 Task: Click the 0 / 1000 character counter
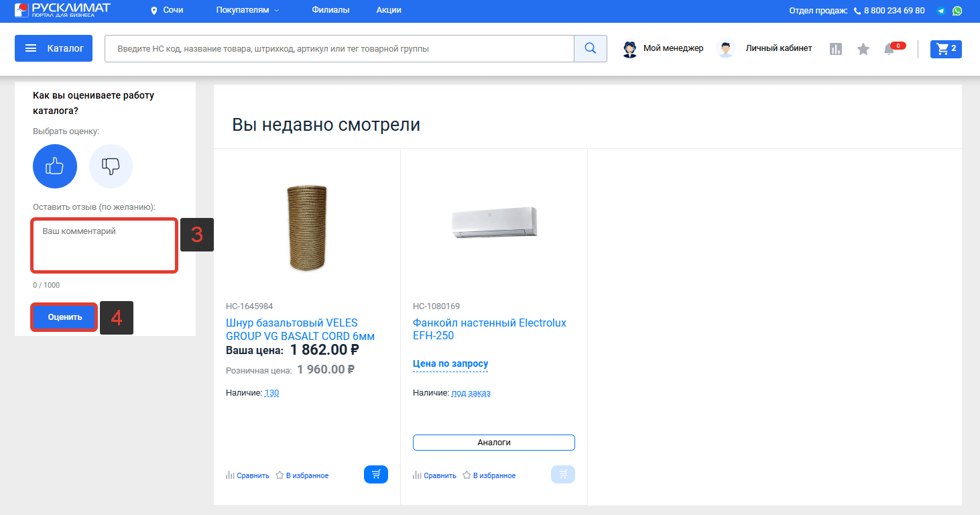[46, 285]
